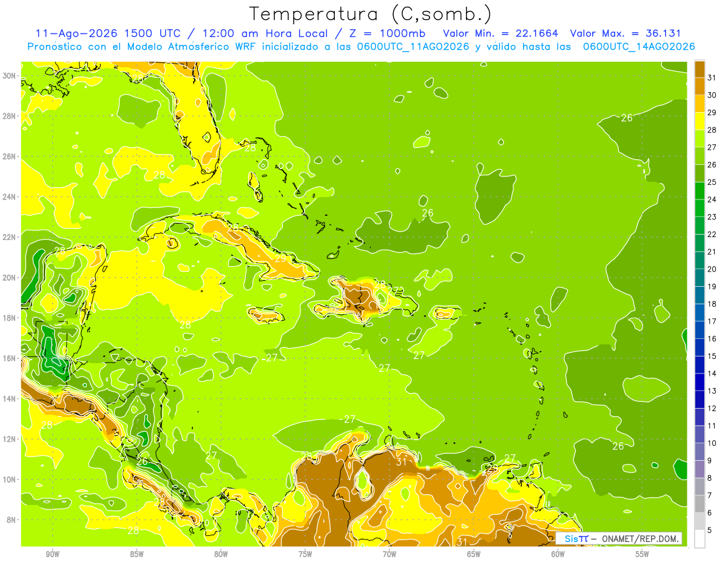
Task: Click the 14N latitude axis label
Action: tap(10, 398)
